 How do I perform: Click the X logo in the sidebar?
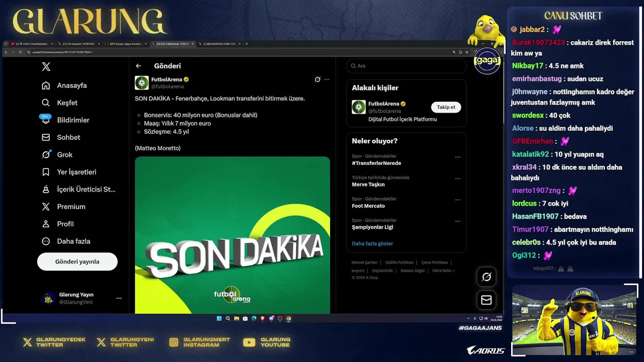pyautogui.click(x=46, y=66)
